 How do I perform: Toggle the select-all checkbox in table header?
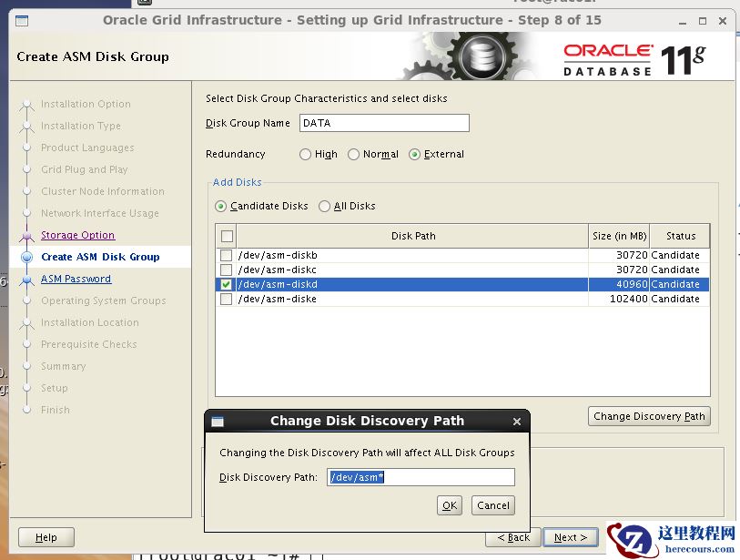pyautogui.click(x=227, y=236)
